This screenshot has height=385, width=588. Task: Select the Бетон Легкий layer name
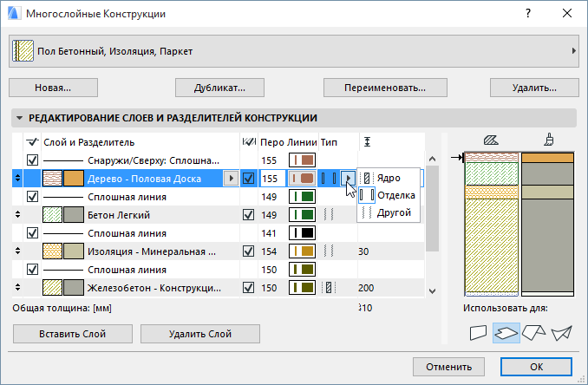click(x=119, y=215)
